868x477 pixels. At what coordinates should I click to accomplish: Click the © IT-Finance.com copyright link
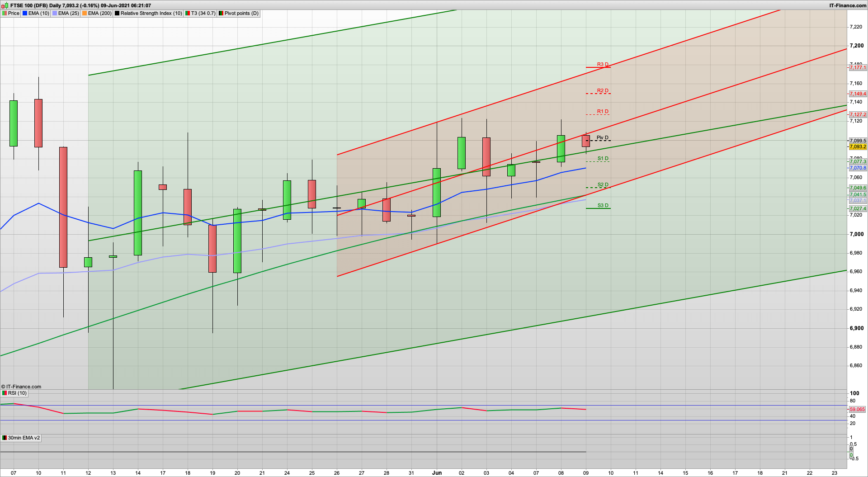pos(20,387)
